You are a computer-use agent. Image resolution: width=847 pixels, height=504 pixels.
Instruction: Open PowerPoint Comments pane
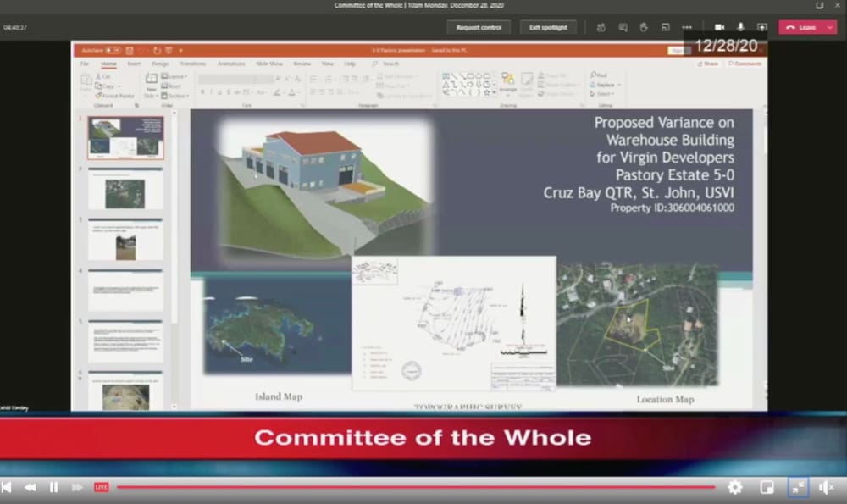pyautogui.click(x=745, y=64)
